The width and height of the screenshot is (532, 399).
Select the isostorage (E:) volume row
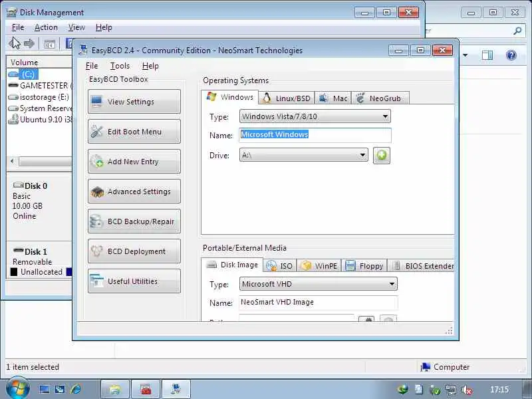(39, 97)
